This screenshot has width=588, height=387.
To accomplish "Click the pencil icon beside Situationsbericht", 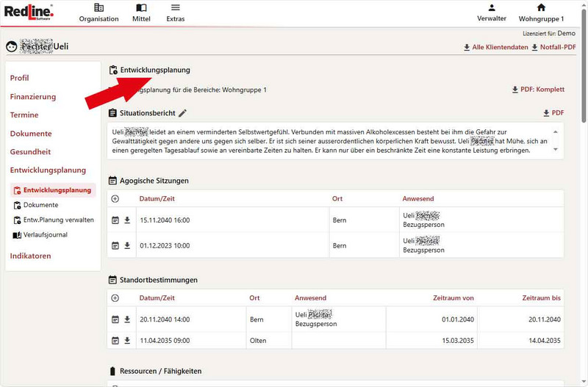I will (183, 113).
